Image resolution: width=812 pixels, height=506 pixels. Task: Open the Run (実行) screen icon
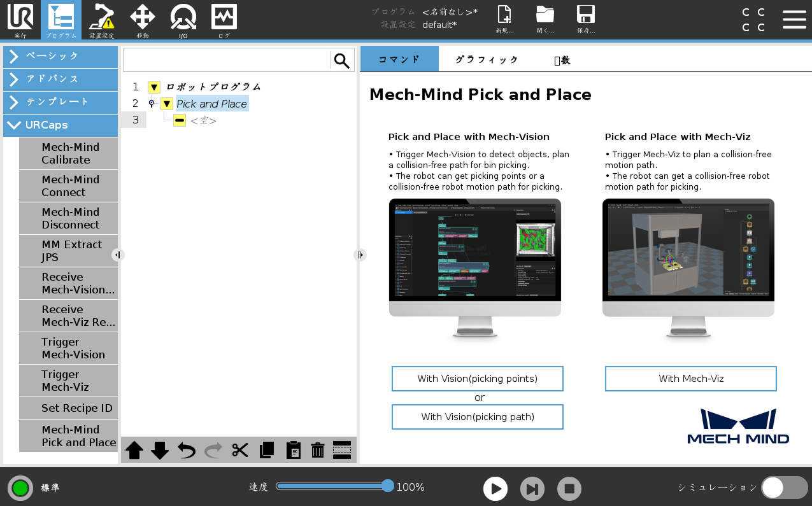pos(20,20)
